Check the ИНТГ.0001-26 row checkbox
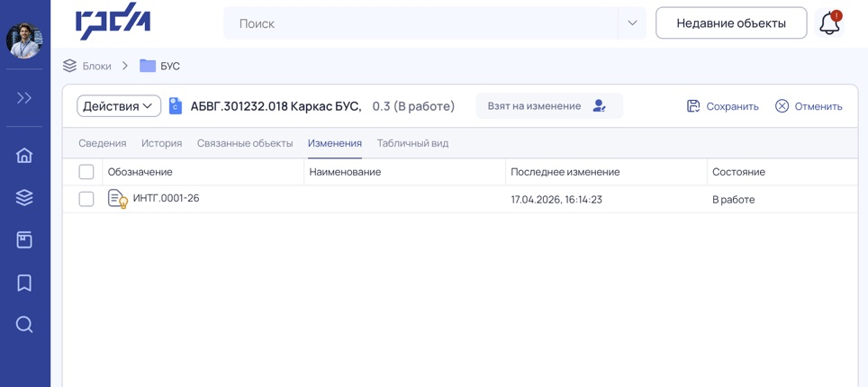Screen dimensions: 868x387 point(86,199)
